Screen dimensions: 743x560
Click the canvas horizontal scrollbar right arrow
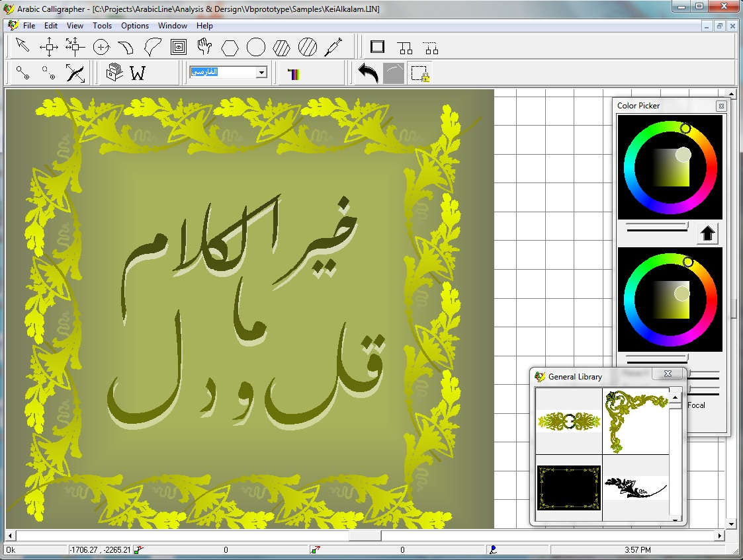[721, 536]
